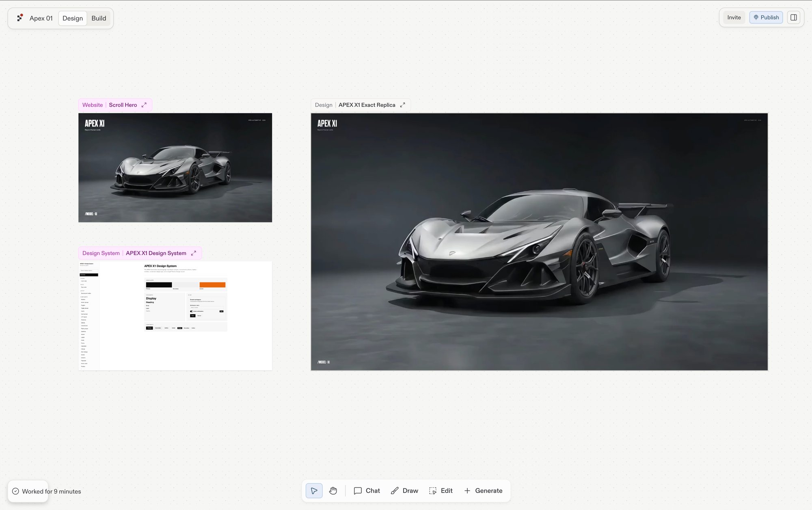Switch to the Design tab
Screen dimensions: 812x510
73,18
